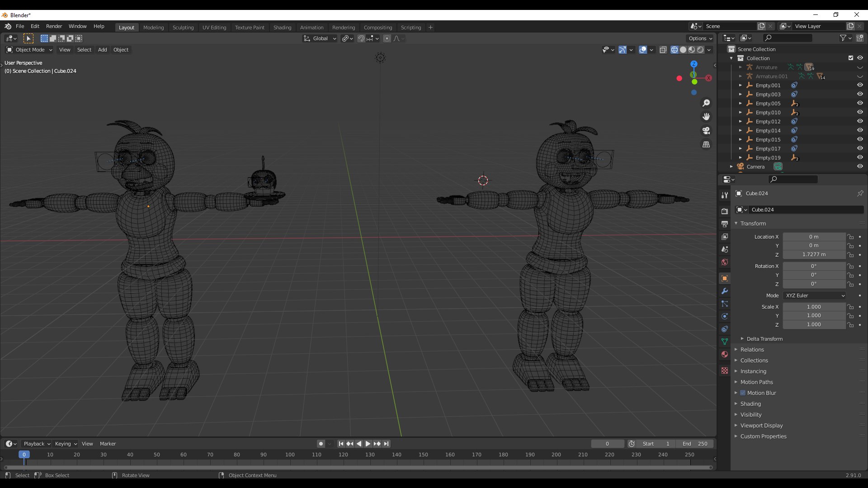Image resolution: width=868 pixels, height=488 pixels.
Task: Toggle viewport gizmos button
Action: (x=623, y=50)
